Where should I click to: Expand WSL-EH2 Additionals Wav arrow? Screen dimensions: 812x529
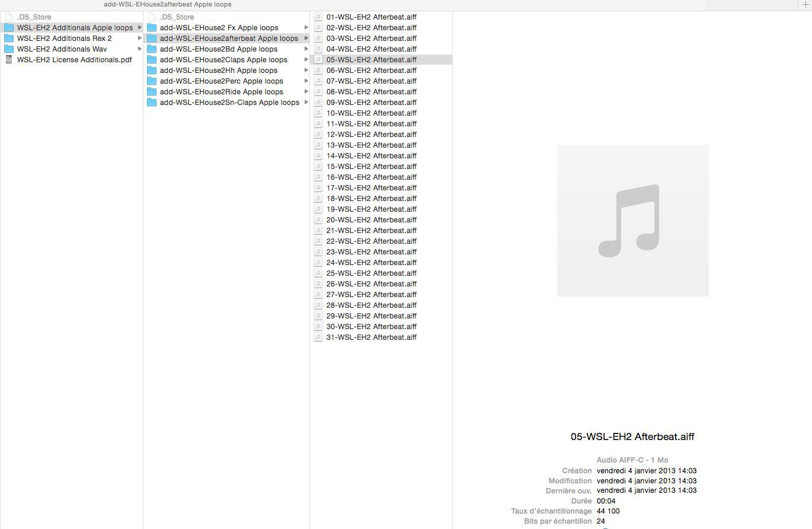point(140,49)
